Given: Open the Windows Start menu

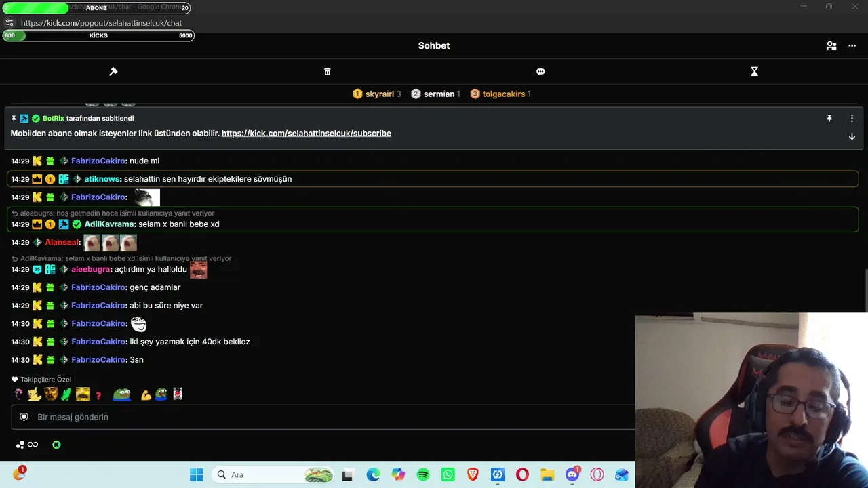Looking at the screenshot, I should 196,474.
